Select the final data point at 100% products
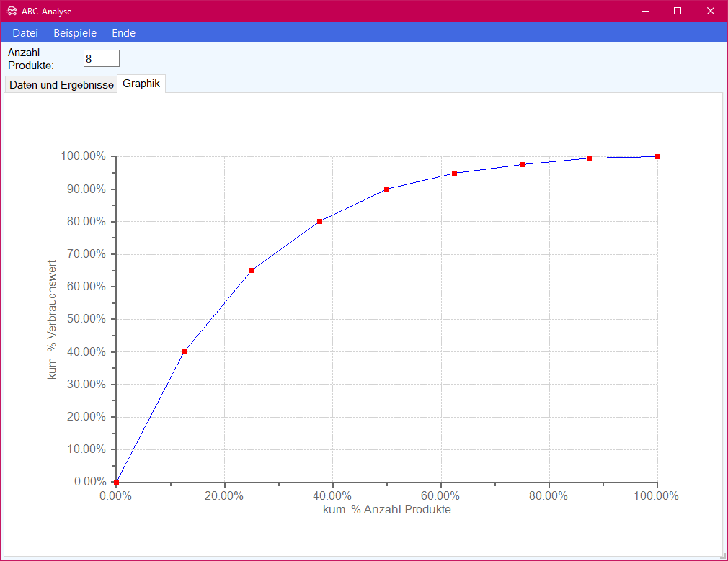Viewport: 728px width, 561px height. coord(657,156)
